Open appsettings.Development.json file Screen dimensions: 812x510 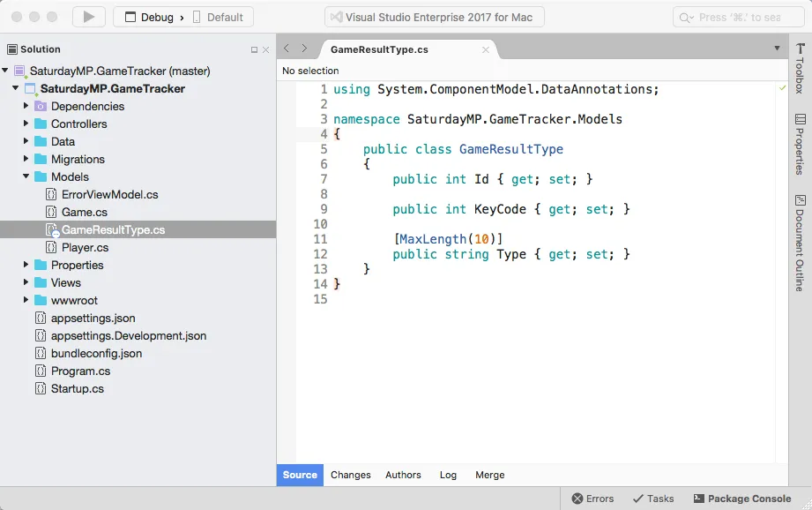(129, 335)
